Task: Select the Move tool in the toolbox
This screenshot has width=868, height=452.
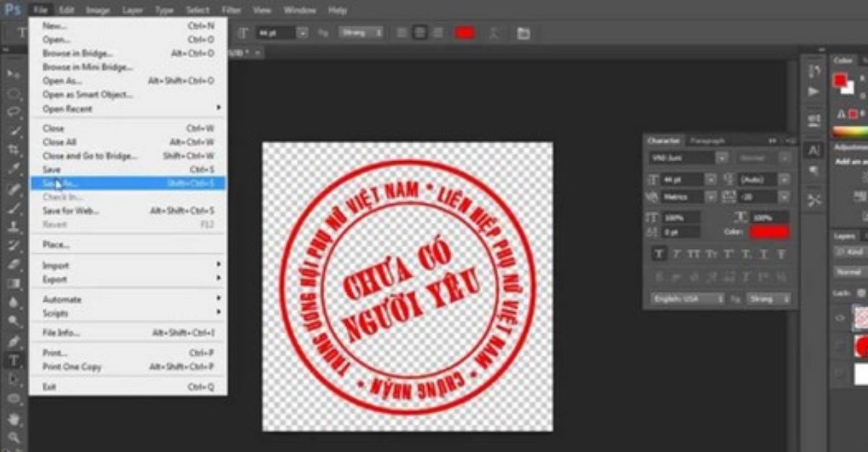Action: (13, 74)
